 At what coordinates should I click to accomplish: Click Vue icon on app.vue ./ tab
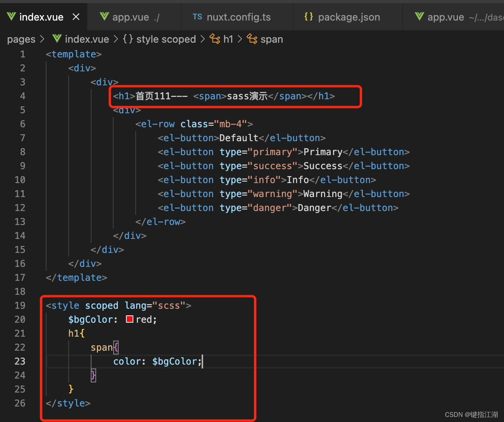(x=104, y=16)
